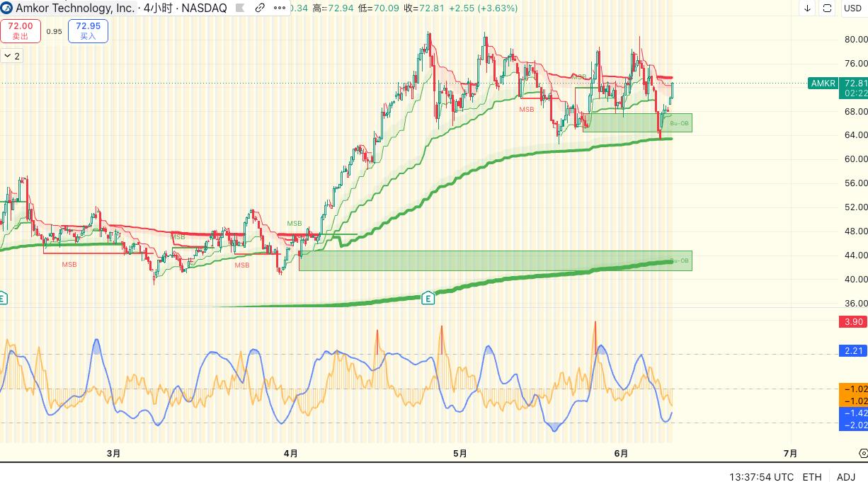
Task: Click the AMKR price label on axis
Action: (823, 84)
